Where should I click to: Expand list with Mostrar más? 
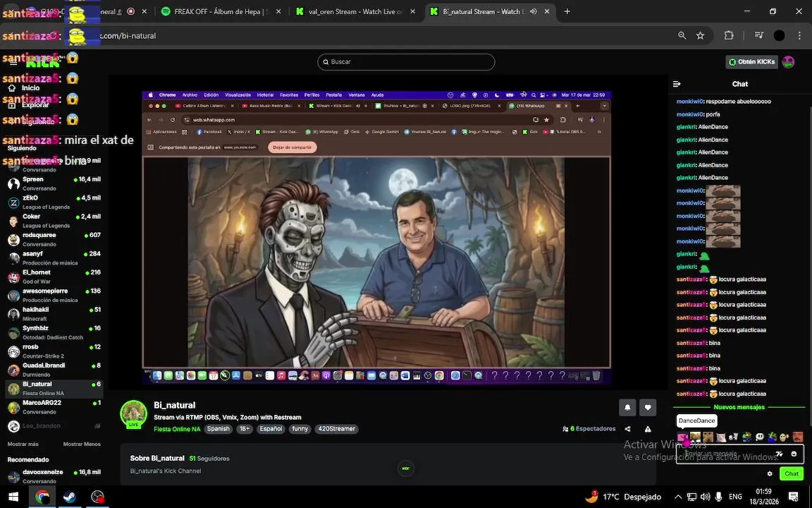[x=23, y=445]
